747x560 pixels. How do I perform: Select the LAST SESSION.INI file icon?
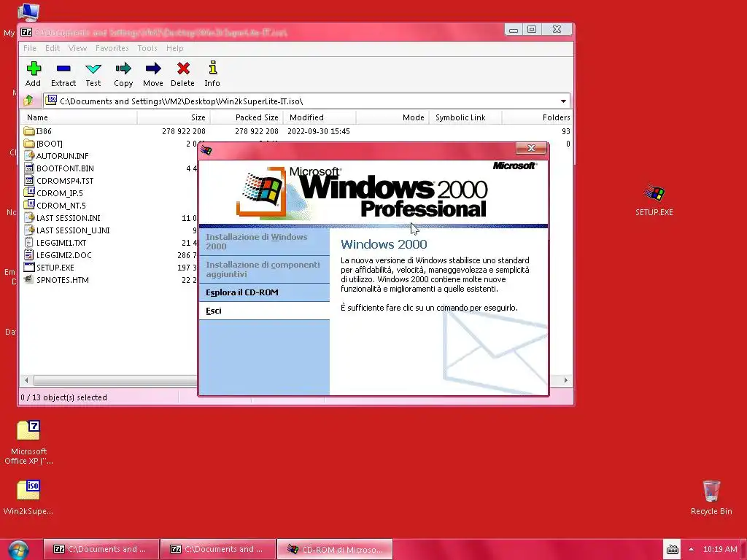29,217
